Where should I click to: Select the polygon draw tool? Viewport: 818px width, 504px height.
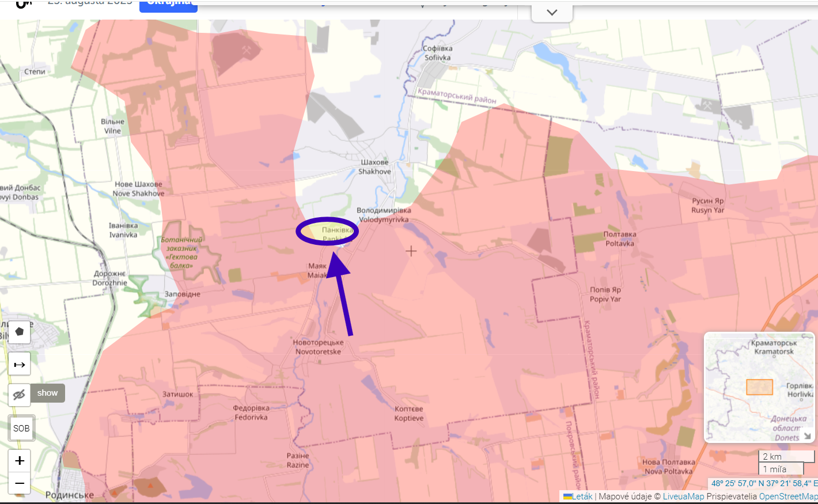click(x=19, y=332)
